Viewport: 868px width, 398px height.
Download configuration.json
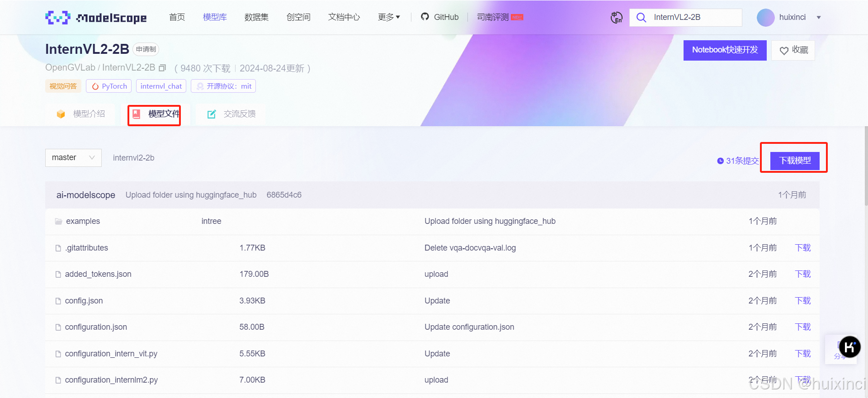tap(803, 327)
